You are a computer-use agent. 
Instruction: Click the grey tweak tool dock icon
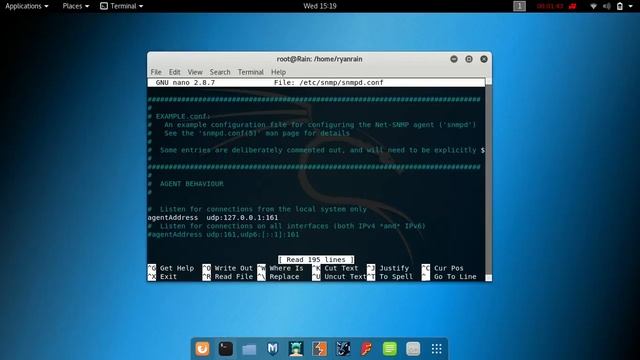(413, 349)
